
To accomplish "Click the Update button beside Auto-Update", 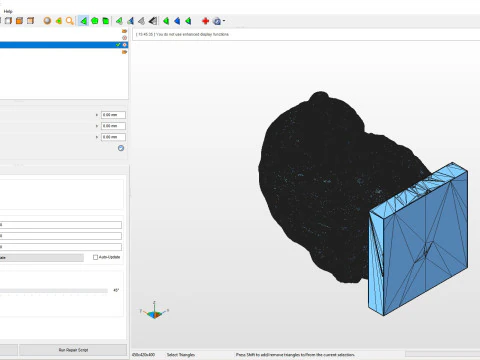I will coord(42,258).
